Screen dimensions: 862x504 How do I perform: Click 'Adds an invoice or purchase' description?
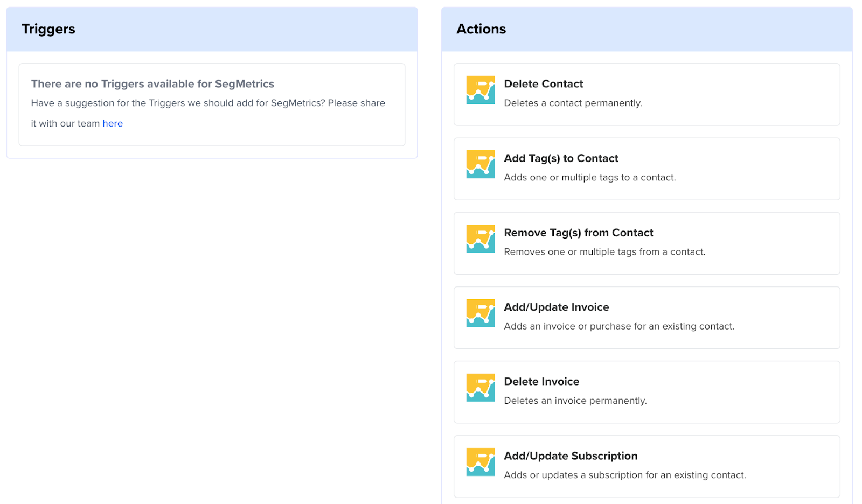(618, 326)
